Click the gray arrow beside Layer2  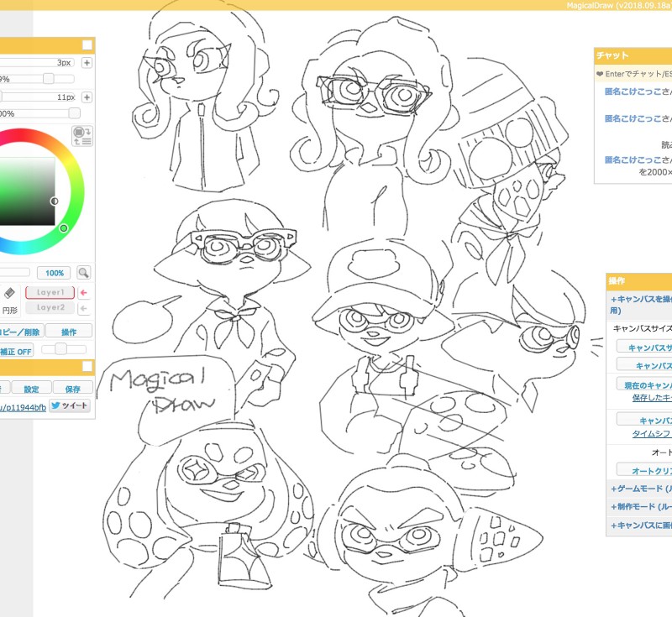(84, 308)
